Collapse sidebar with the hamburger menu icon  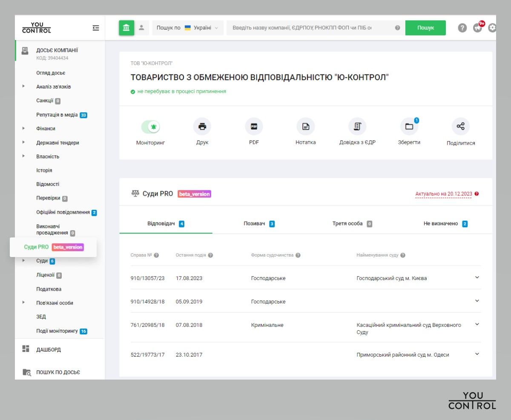pos(96,28)
